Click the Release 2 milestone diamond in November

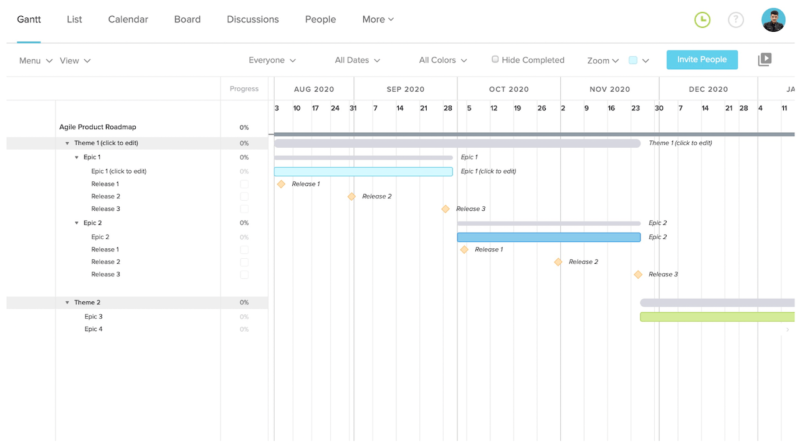tap(559, 262)
